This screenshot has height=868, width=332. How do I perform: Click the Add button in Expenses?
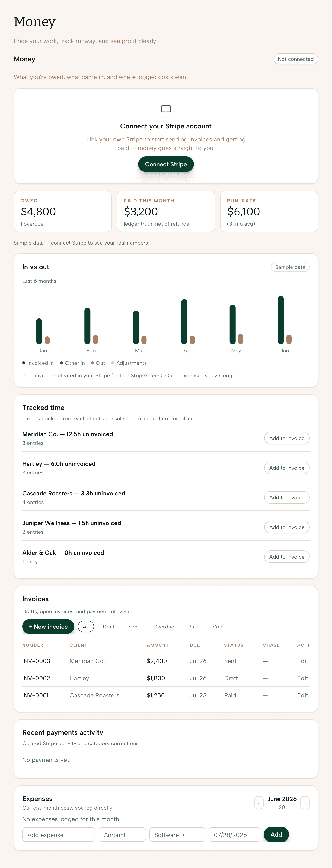point(276,834)
